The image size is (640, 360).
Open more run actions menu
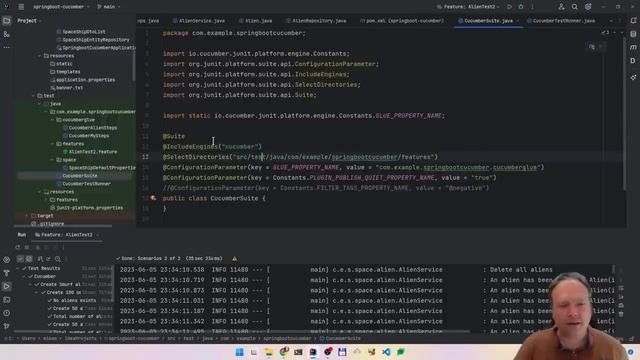[x=532, y=7]
